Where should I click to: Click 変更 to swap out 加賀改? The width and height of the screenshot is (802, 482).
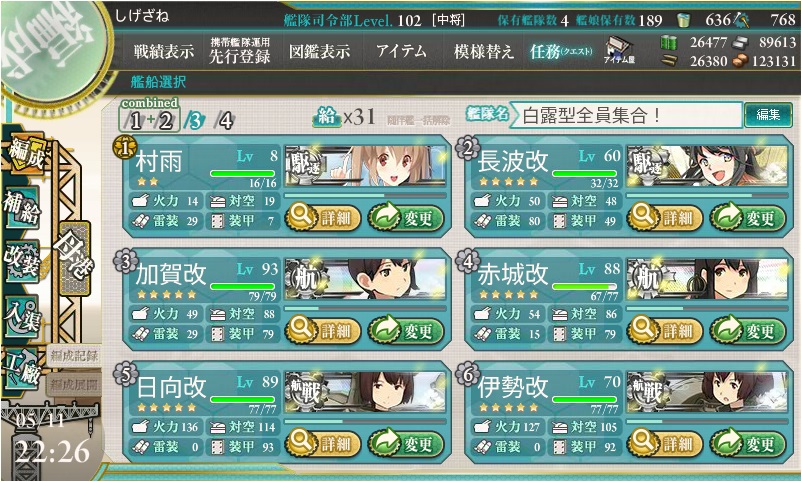[406, 330]
